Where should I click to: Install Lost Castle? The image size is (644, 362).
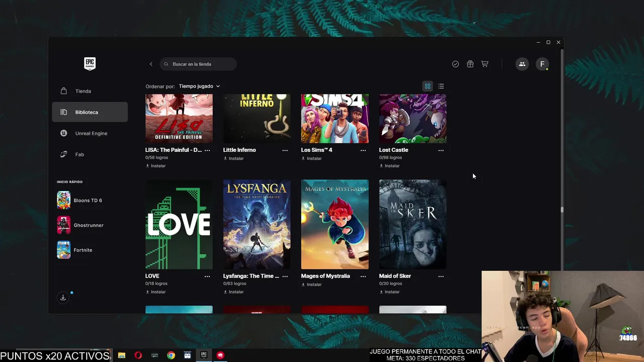[389, 166]
